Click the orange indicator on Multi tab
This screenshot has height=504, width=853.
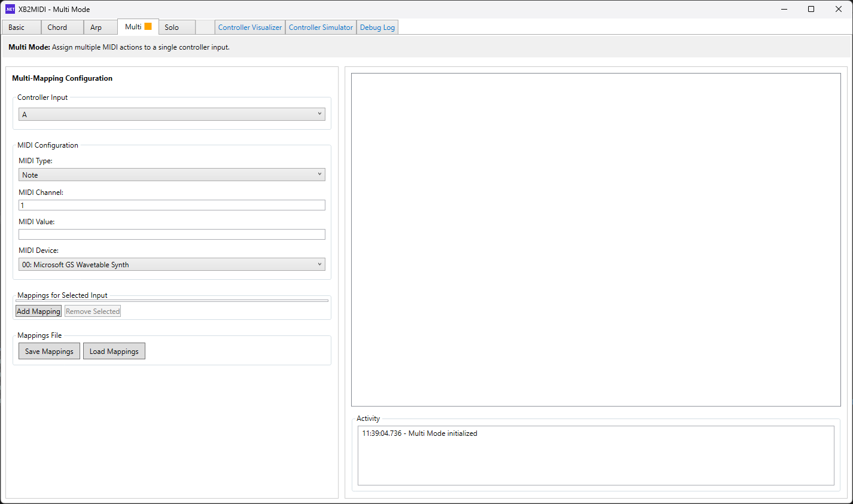[x=148, y=26]
